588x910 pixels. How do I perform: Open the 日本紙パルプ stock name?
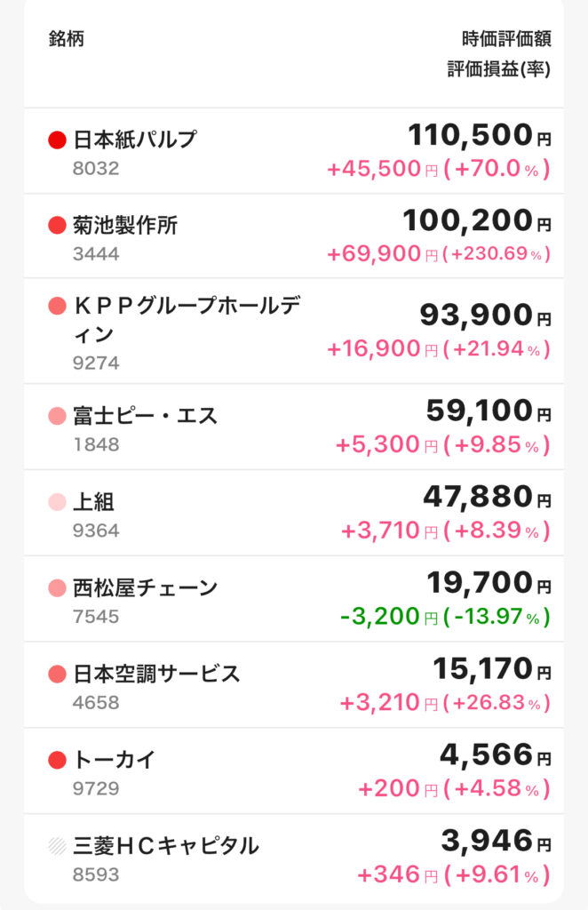(x=134, y=140)
